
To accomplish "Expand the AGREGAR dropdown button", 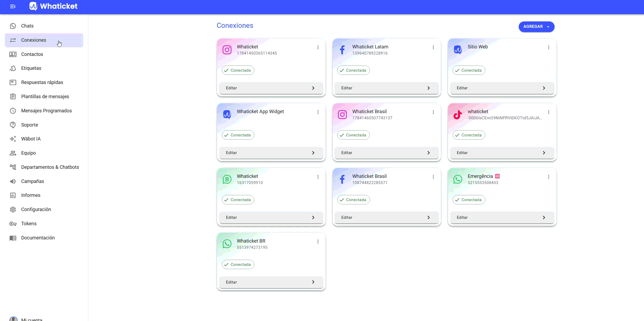I will 536,26.
